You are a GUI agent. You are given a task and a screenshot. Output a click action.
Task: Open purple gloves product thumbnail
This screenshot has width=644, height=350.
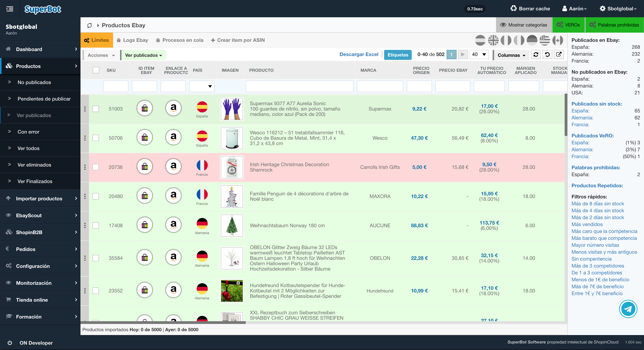coord(232,109)
